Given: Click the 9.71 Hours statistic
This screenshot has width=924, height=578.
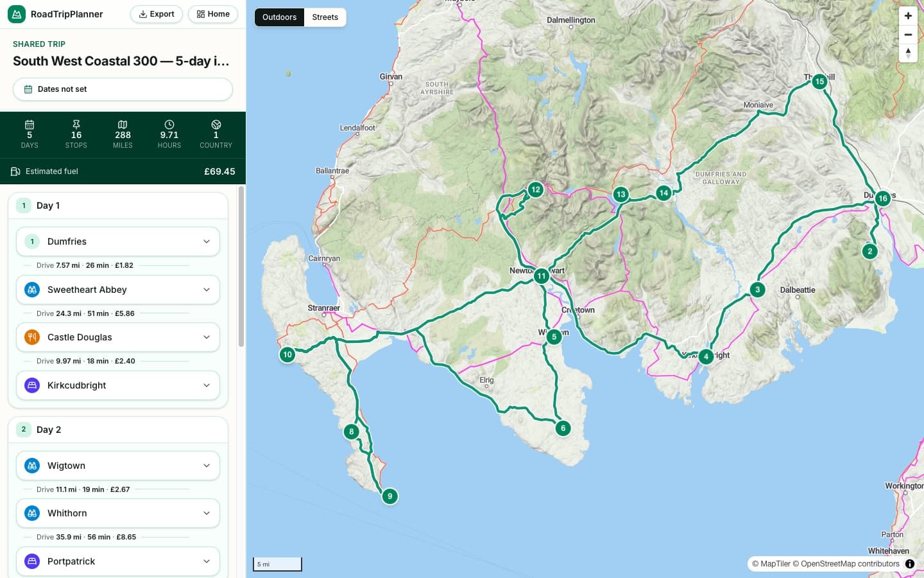Looking at the screenshot, I should click(x=169, y=134).
